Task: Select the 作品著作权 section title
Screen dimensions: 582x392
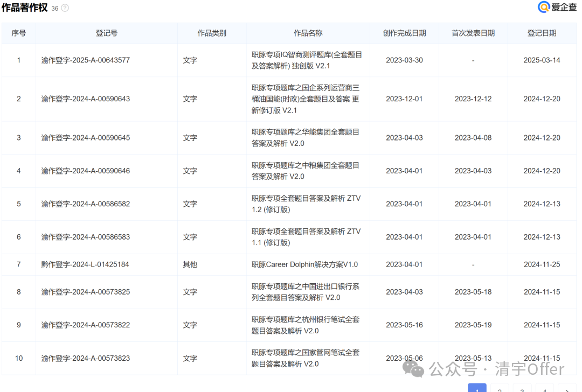Action: point(24,8)
